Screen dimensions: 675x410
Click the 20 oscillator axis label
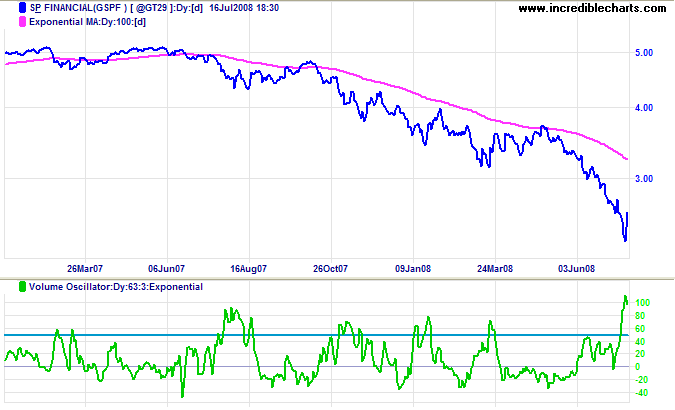640,354
